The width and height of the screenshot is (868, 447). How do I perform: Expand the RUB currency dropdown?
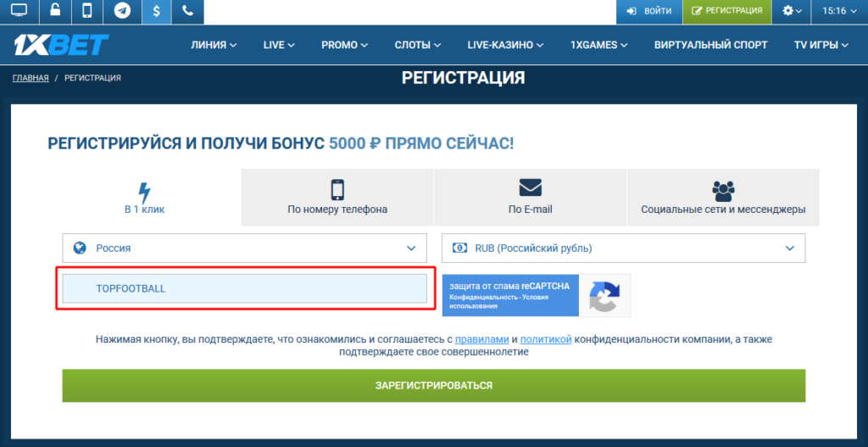coord(623,249)
